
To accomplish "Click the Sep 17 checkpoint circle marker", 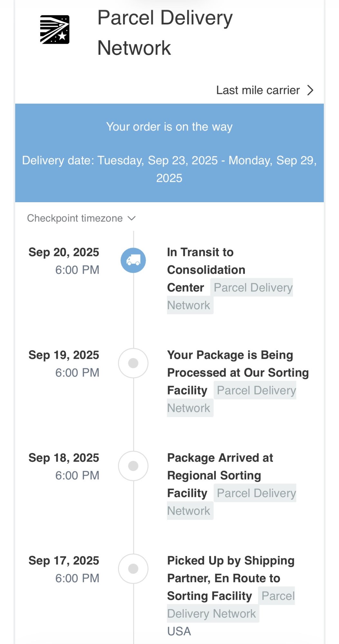I will [x=133, y=569].
